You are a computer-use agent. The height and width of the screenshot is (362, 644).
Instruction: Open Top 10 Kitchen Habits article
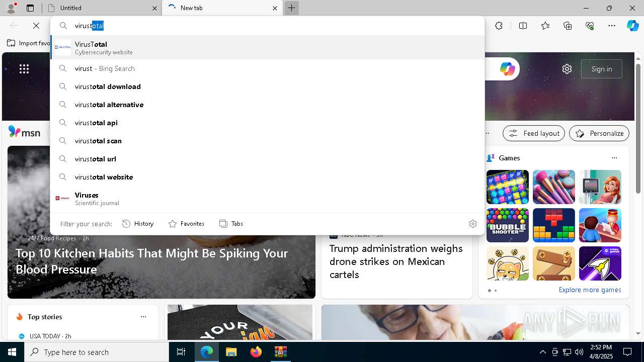point(152,261)
